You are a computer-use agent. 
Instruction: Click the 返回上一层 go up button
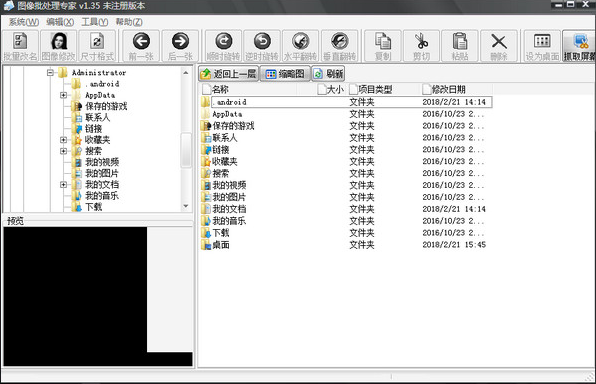[x=228, y=74]
